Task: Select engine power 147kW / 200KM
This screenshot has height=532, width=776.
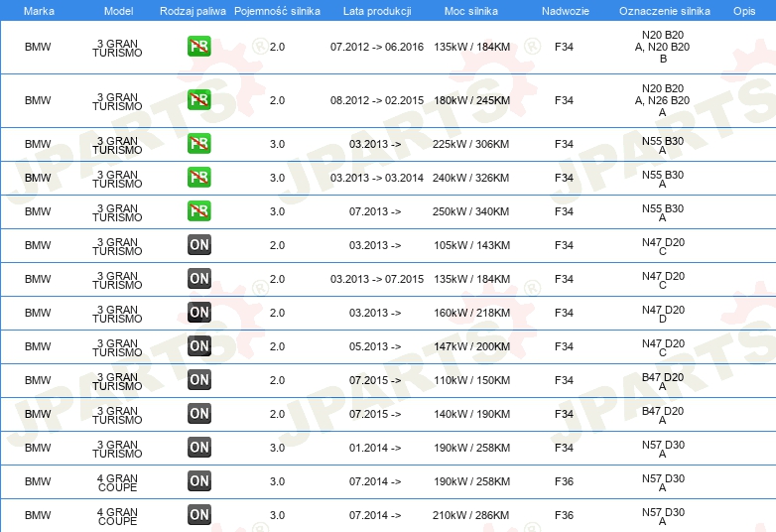Action: 471,346
